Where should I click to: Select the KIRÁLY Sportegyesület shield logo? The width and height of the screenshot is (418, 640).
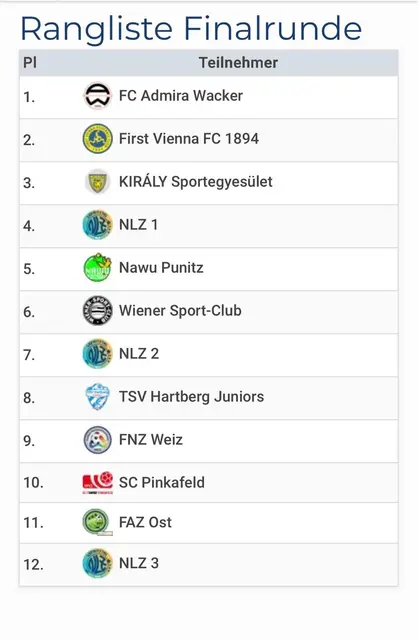(97, 182)
